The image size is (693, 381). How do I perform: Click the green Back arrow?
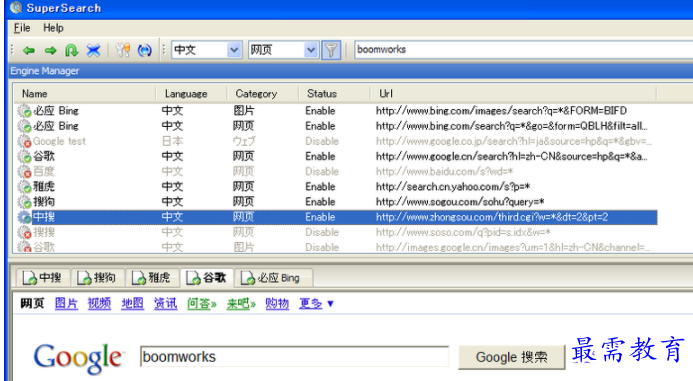point(29,50)
